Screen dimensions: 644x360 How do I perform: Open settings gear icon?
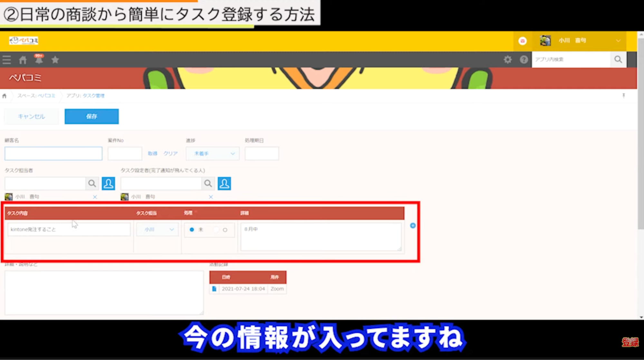[508, 60]
